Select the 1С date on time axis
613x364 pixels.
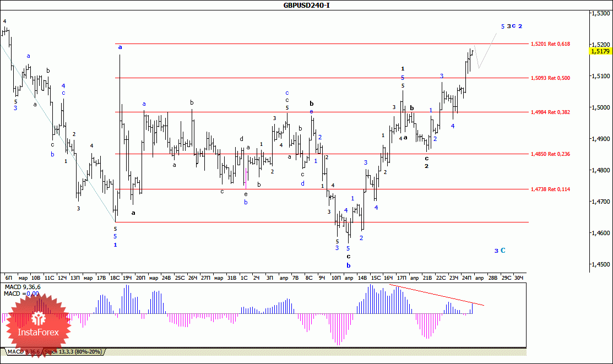pos(244,278)
